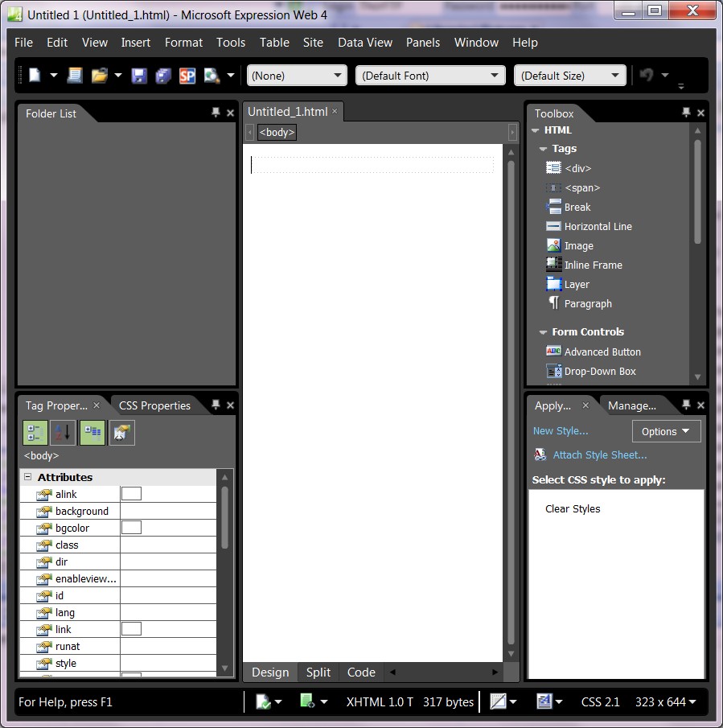Switch to the Manage Styles tab
Screen dimensions: 723x728
632,405
